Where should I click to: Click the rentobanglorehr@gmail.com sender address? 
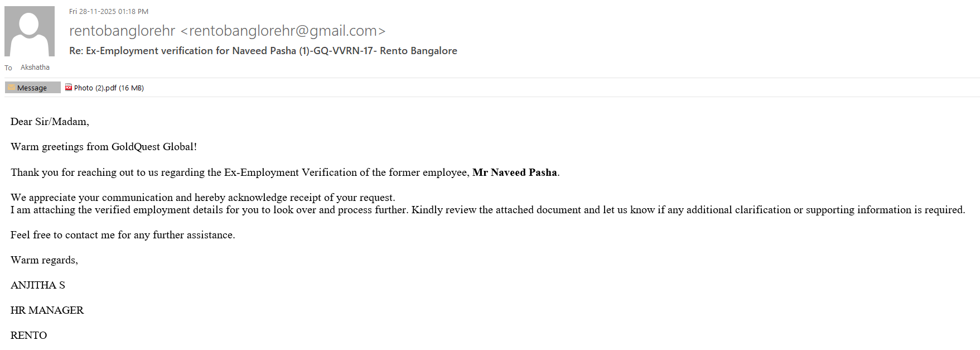coord(287,31)
